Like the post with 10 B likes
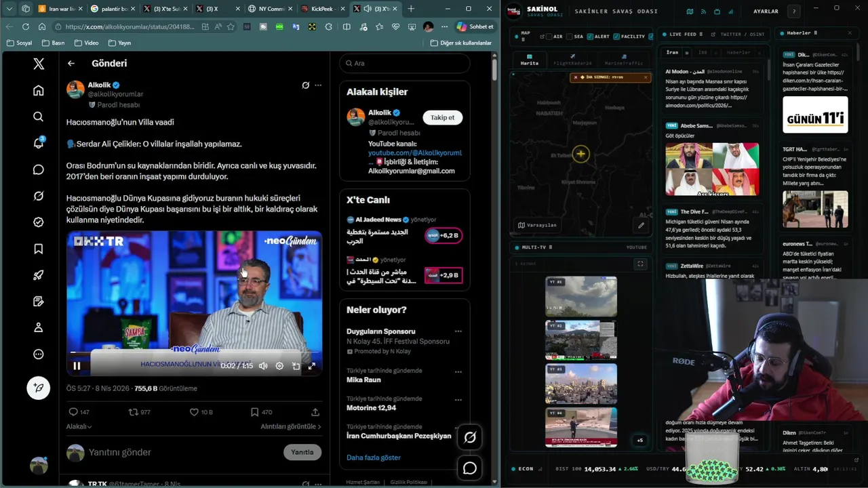 point(194,412)
